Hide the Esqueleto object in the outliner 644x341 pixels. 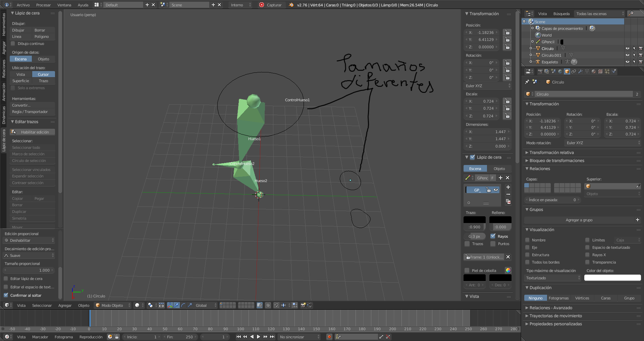(627, 62)
